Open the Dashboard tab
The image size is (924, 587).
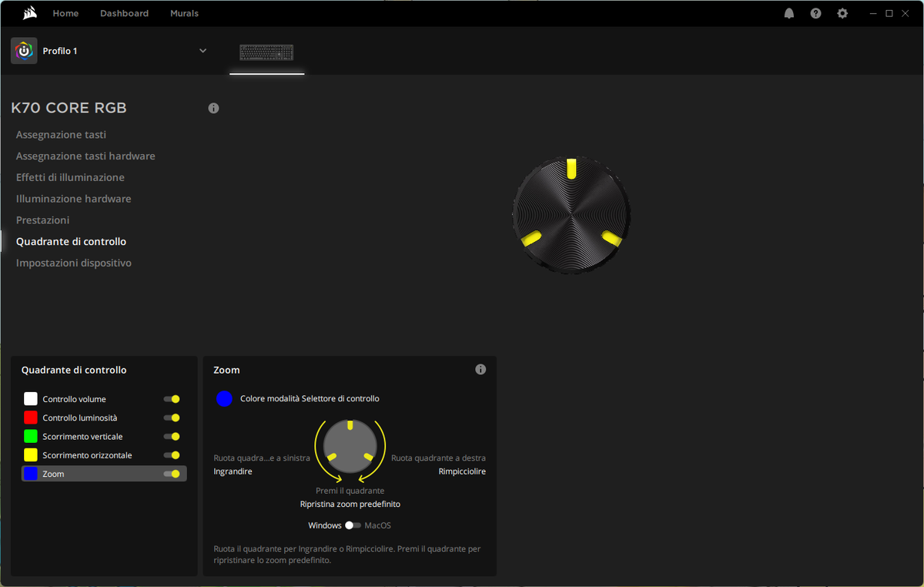click(x=124, y=13)
